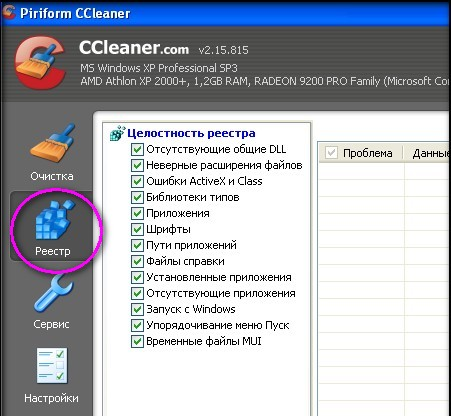The image size is (451, 416).
Task: Uncheck Отсутствующие общие DLL
Action: pos(137,149)
